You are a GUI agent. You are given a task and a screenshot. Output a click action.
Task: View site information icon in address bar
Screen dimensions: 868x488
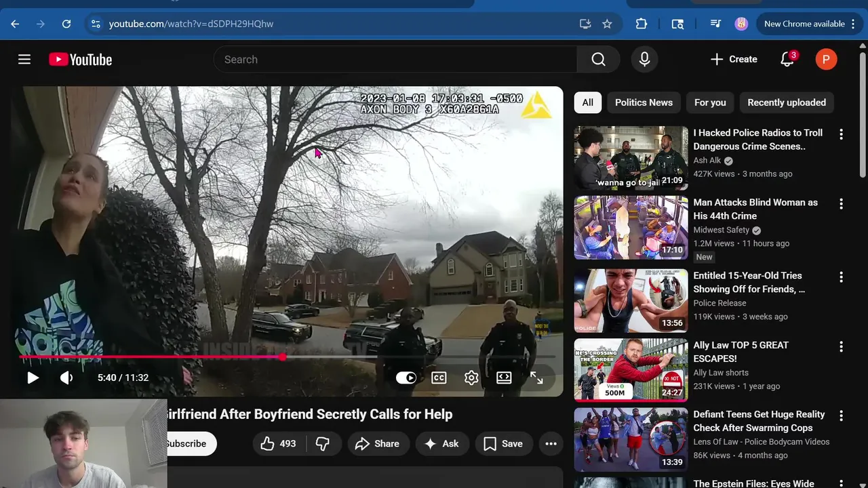(x=95, y=24)
